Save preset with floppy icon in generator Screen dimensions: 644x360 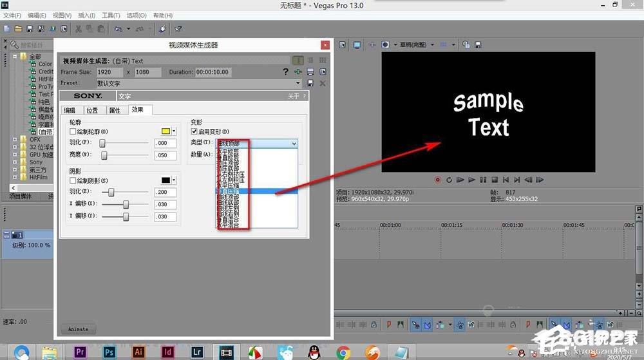coord(310,83)
